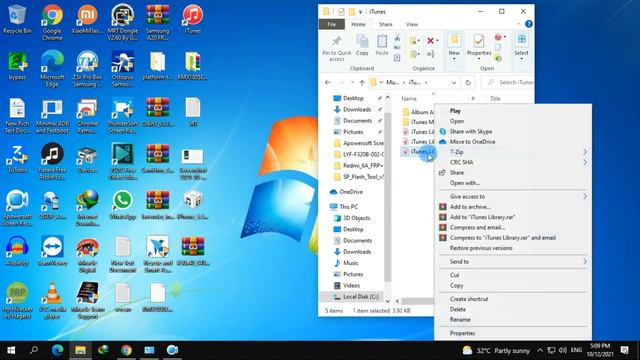Viewport: 640px width, 360px height.
Task: Select Add to archive...
Action: click(513, 207)
